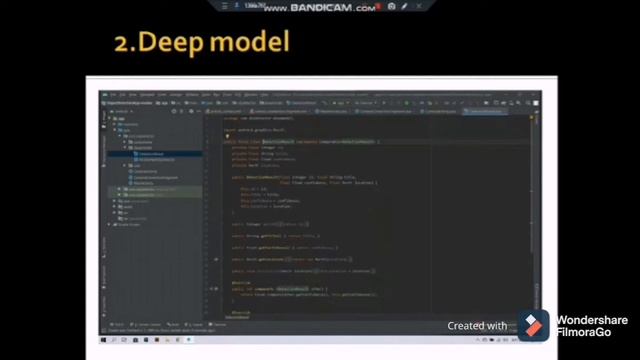Open the Android project view dropdown

(123, 111)
